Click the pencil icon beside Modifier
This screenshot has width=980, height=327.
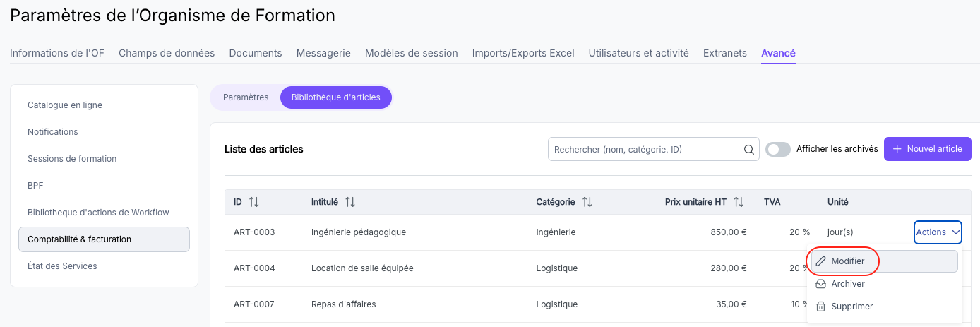coord(821,261)
